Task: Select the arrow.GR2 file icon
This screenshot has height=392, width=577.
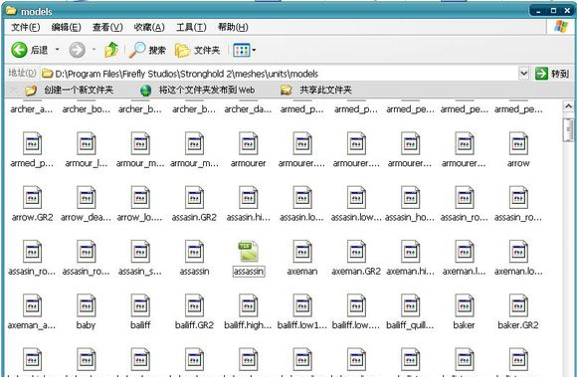Action: pos(32,197)
